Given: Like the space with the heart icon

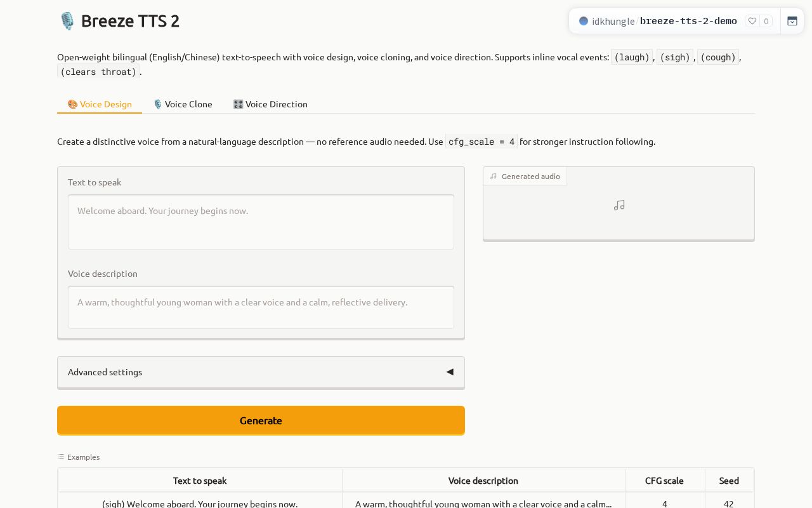Looking at the screenshot, I should tap(752, 21).
